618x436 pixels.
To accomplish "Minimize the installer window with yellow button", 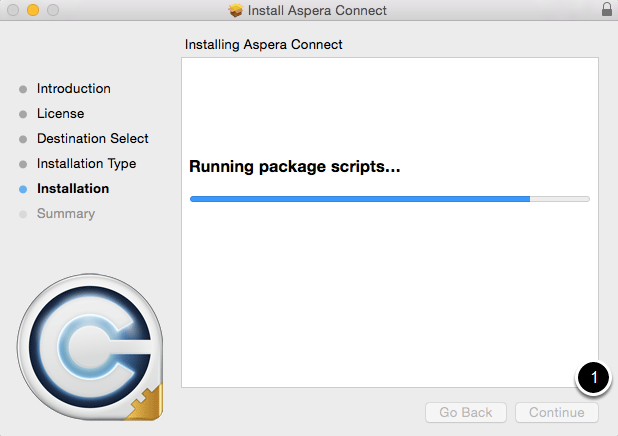I will (33, 10).
